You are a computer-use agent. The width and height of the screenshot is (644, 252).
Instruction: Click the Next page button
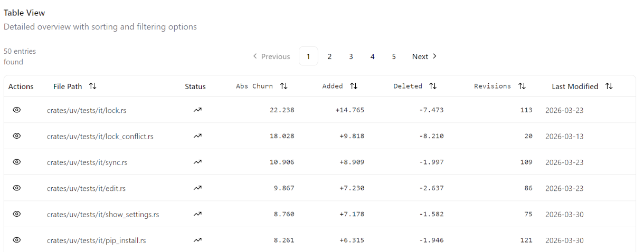pyautogui.click(x=424, y=56)
